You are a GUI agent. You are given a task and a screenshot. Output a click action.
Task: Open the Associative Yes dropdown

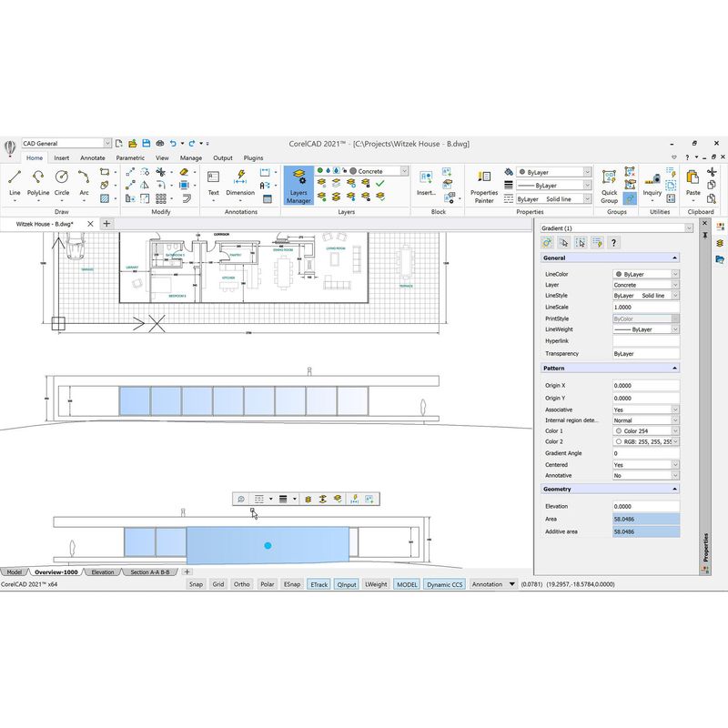646,409
